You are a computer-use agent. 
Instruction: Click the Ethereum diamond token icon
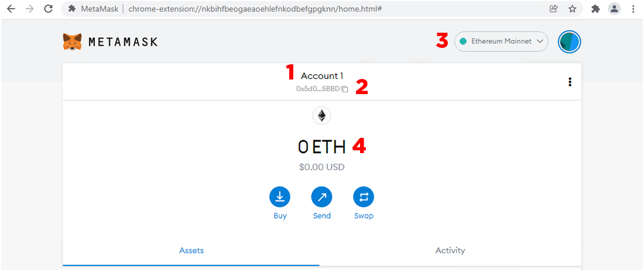coord(321,116)
